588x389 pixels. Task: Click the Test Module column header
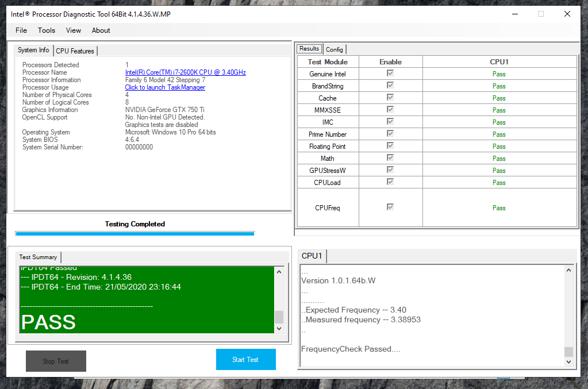[x=328, y=62]
